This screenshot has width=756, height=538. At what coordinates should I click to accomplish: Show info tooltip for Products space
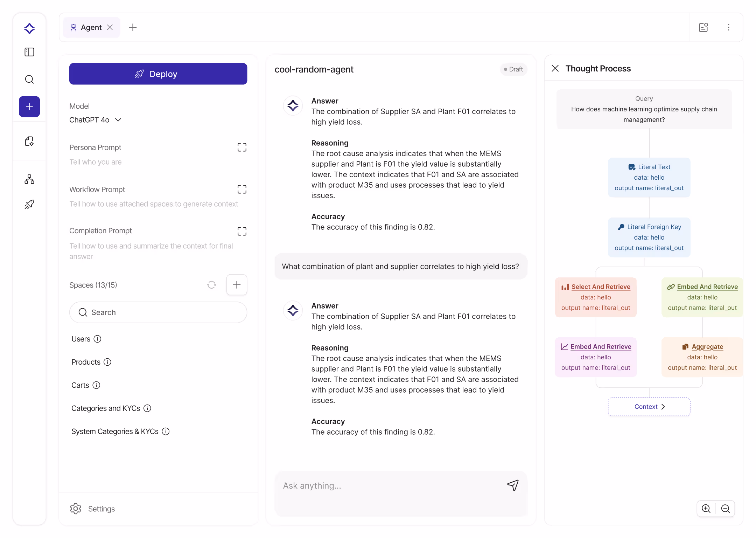coord(107,362)
